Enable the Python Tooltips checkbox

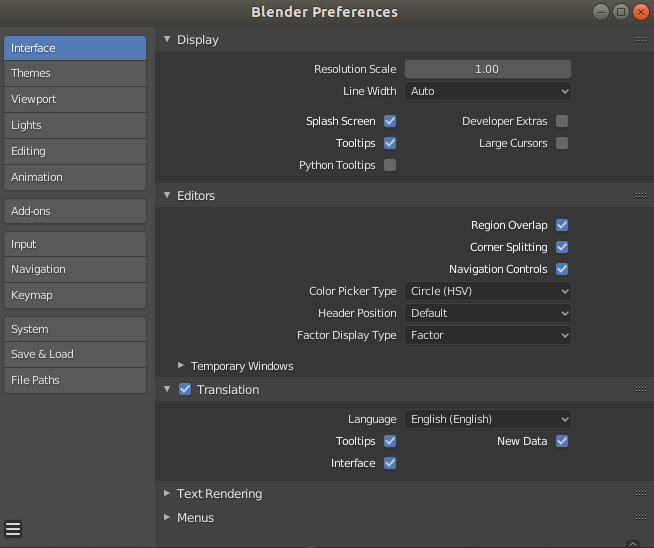390,165
